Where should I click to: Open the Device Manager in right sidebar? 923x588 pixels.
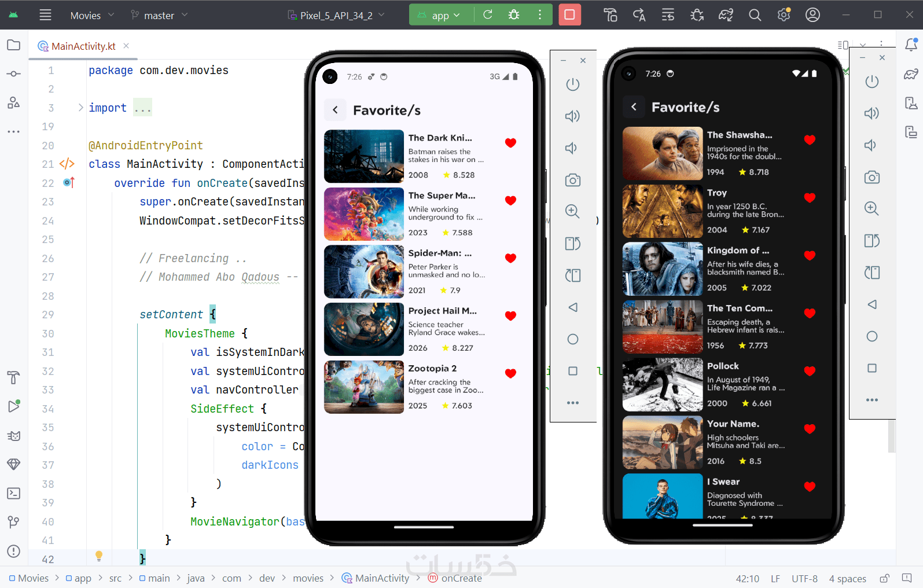911,103
